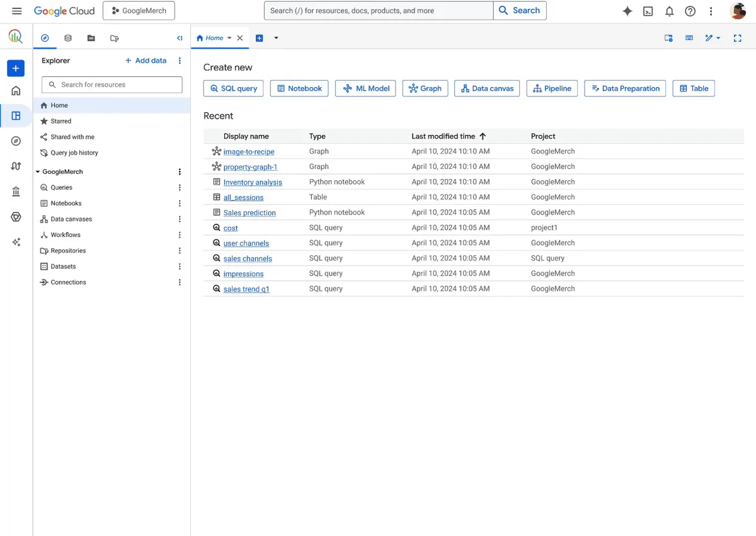Select the home icon in left rail
This screenshot has width=756, height=536.
point(16,91)
